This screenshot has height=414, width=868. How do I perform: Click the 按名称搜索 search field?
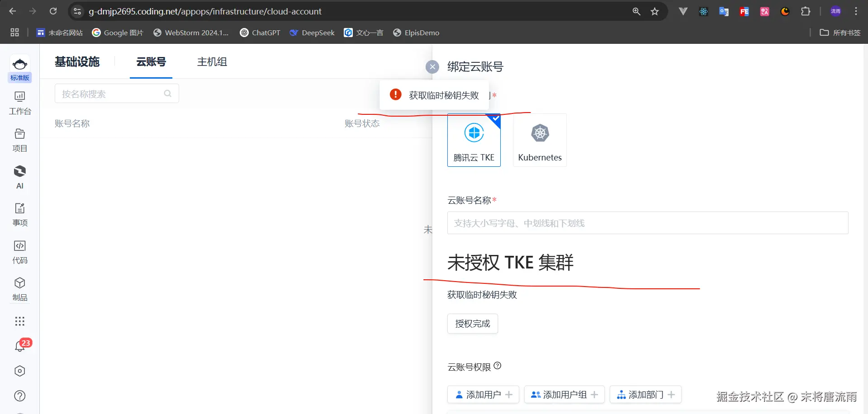pos(117,94)
